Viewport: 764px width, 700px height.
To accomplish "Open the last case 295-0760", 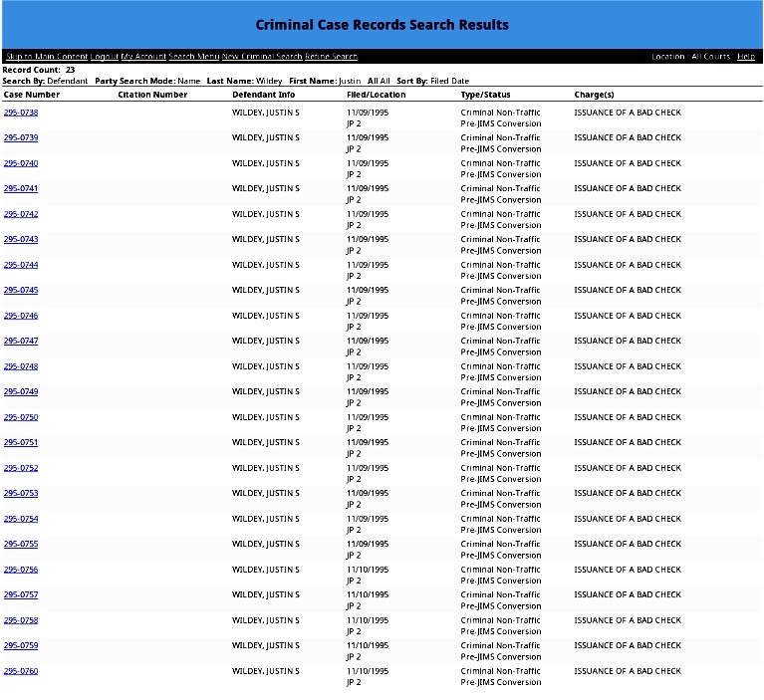I will tap(21, 671).
